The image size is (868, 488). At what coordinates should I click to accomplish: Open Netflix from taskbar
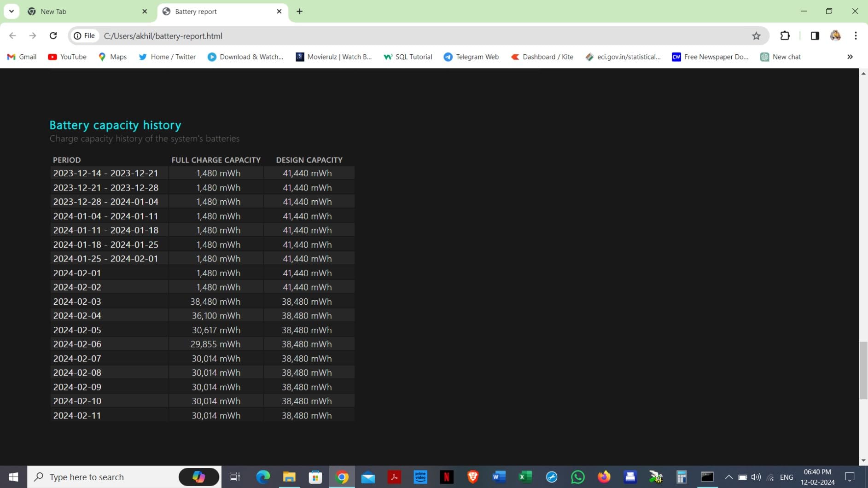[x=447, y=477]
